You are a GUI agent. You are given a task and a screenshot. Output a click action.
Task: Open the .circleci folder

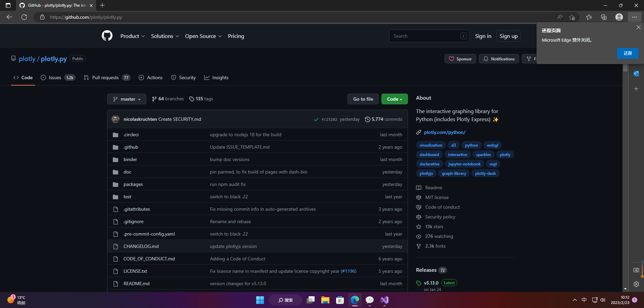click(131, 135)
